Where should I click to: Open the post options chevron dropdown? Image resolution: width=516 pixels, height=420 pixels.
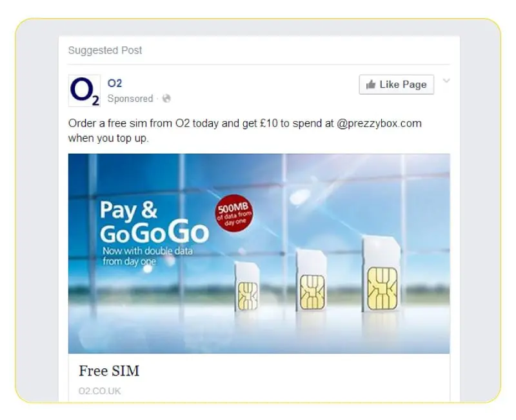tap(446, 81)
